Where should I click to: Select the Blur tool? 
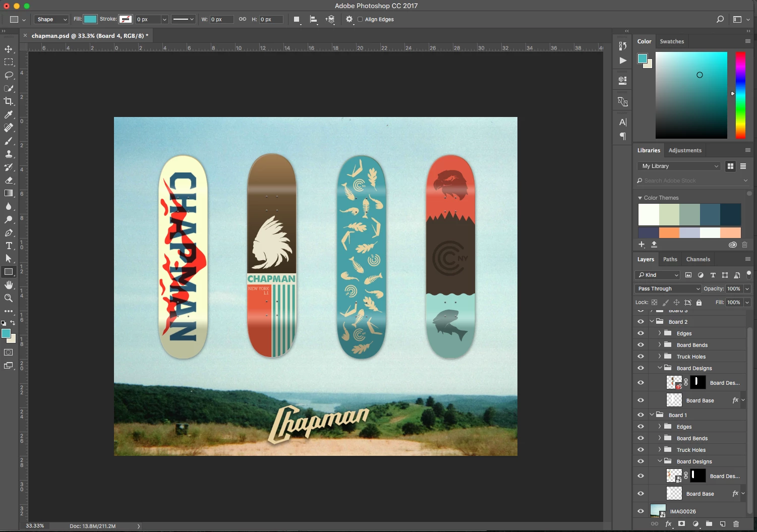click(9, 206)
